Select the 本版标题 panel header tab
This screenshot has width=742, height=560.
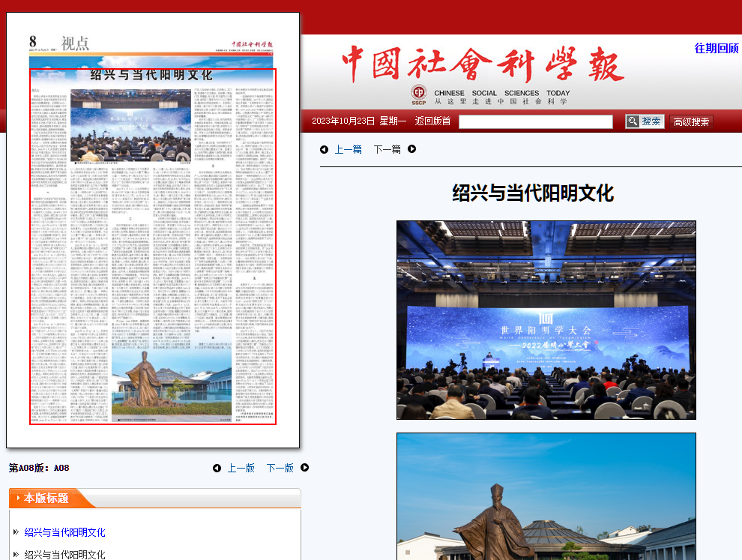click(x=46, y=498)
